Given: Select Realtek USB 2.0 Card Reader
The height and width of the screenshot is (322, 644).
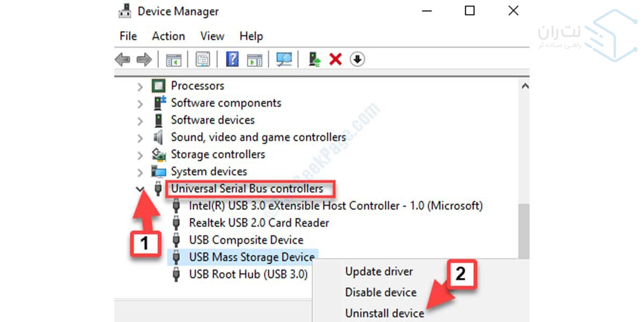Looking at the screenshot, I should 259,223.
